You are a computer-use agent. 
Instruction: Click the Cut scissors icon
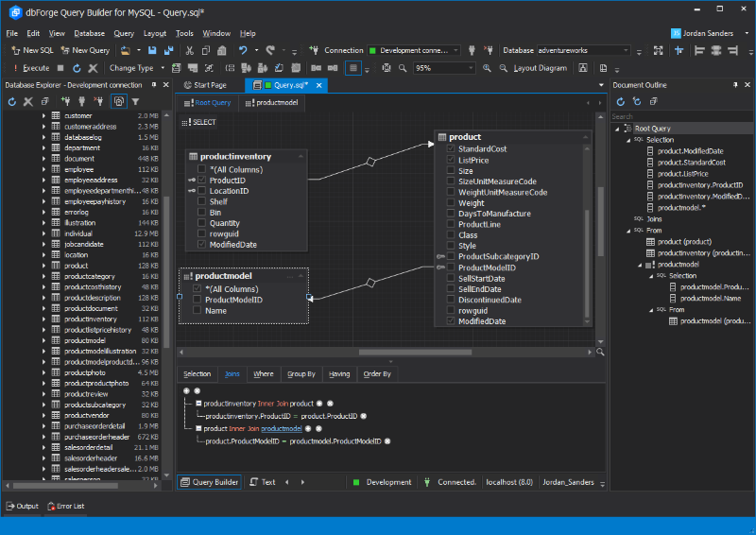point(189,50)
